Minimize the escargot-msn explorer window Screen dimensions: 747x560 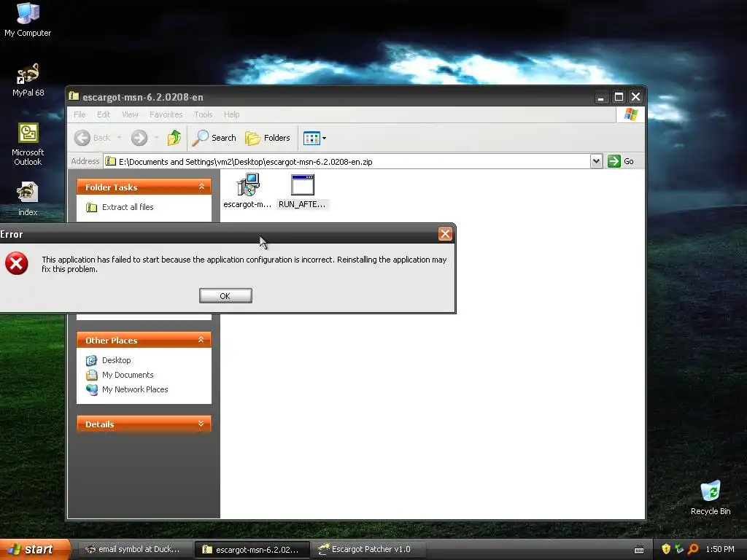(601, 97)
